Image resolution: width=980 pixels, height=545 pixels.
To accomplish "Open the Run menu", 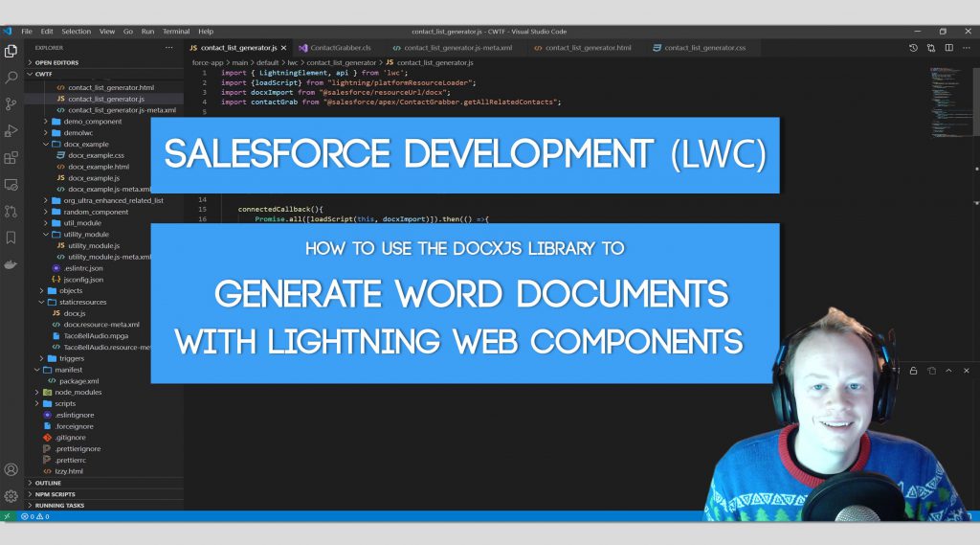I will [147, 32].
